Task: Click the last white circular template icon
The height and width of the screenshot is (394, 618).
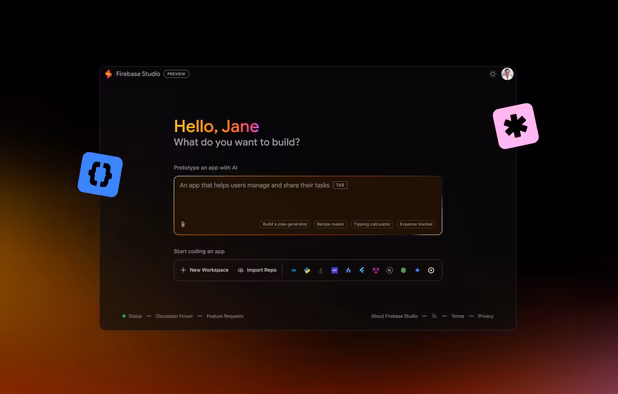Action: tap(431, 270)
